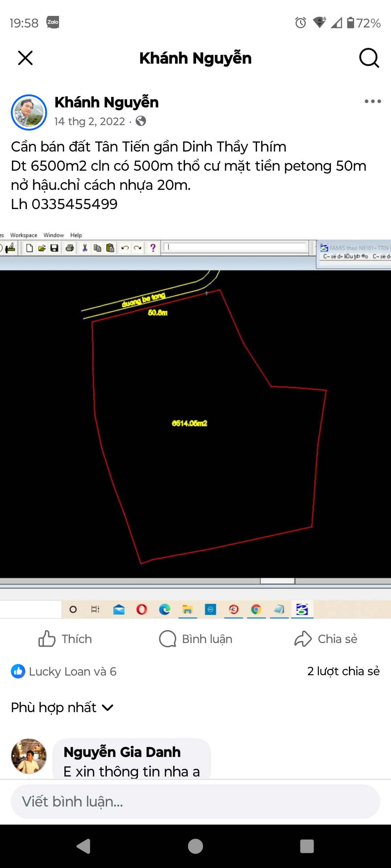Viewport: 391px width, 868px height.
Task: Open search with magnifying glass icon
Action: click(369, 58)
